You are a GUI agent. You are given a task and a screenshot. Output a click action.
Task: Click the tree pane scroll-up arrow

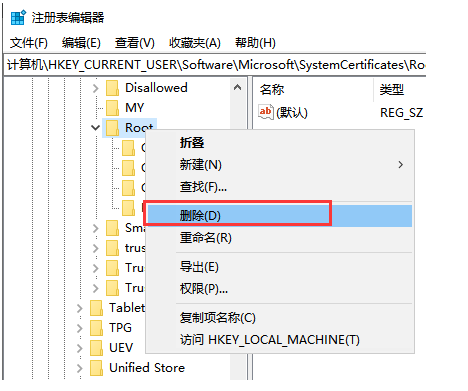pos(238,88)
